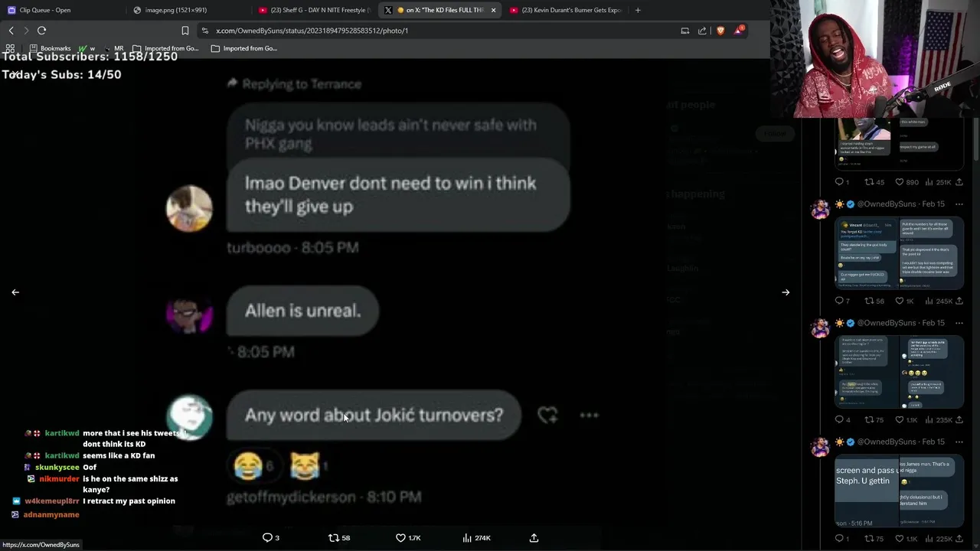Open the tweet image thumbnail with 245K views

point(899,253)
